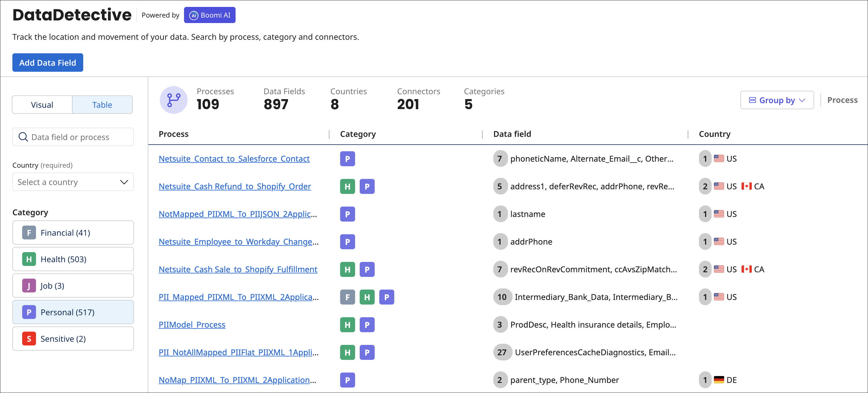Open the Process grouping selector
868x393 pixels.
point(842,100)
